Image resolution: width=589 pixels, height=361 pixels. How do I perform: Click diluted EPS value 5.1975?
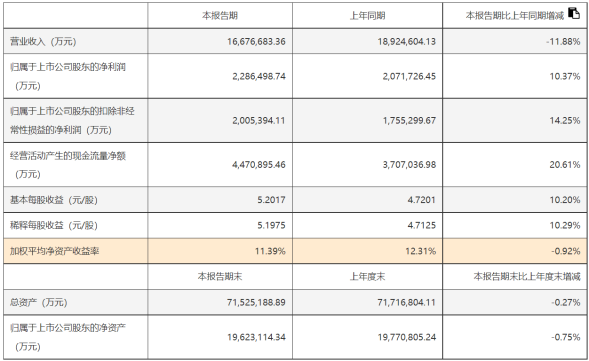point(271,225)
